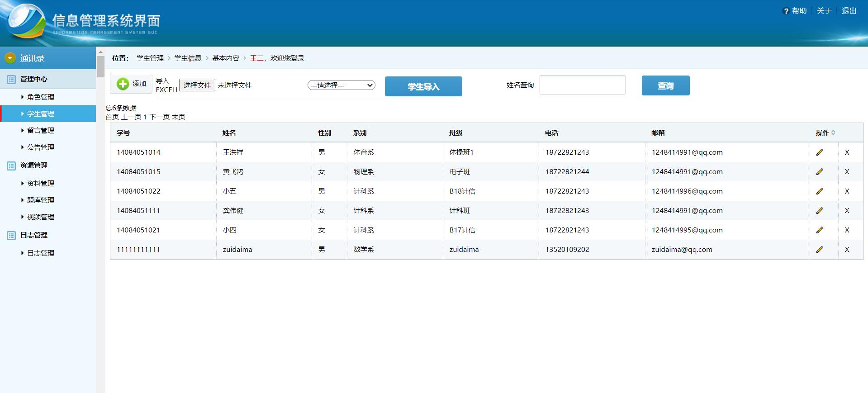This screenshot has width=868, height=393.
Task: Click the scrollbar up arrow
Action: coord(100,52)
